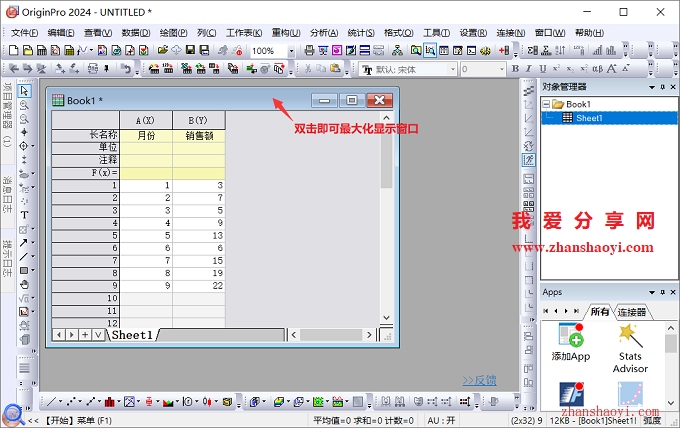680x428 pixels.
Task: Select column header A(X)
Action: coord(146,120)
